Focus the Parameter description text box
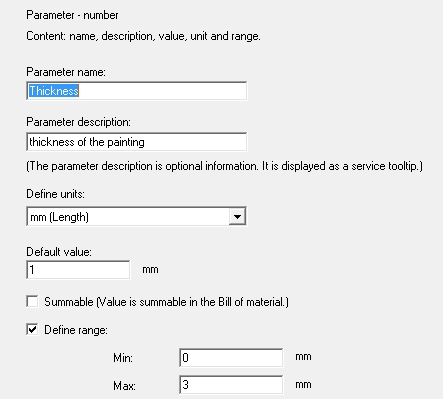Screen dimensions: 443x399 coord(137,142)
